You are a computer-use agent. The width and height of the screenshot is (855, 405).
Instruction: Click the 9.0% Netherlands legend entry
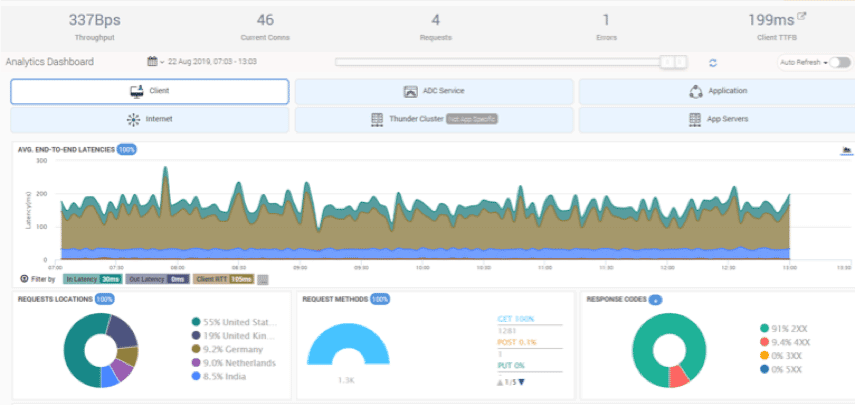[234, 363]
